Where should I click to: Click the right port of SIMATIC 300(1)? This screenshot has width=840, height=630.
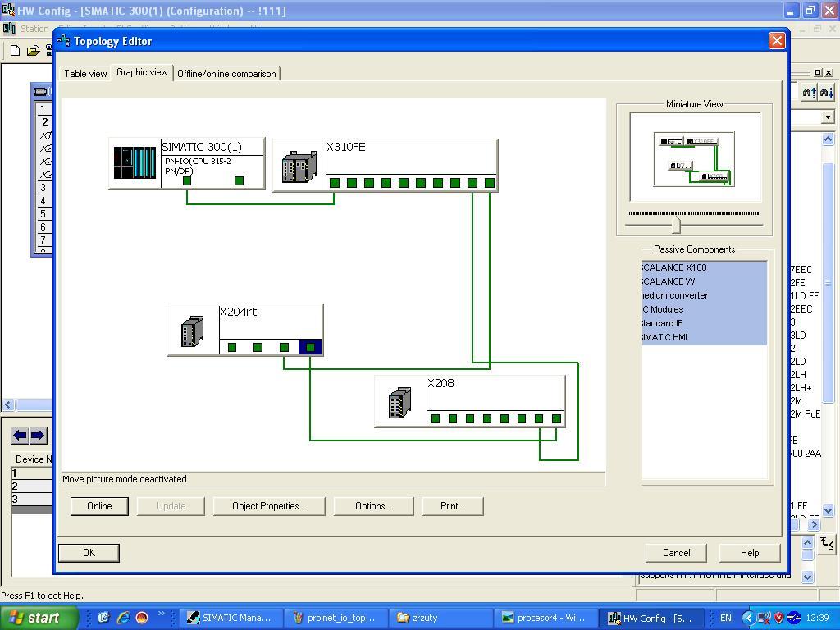point(239,181)
